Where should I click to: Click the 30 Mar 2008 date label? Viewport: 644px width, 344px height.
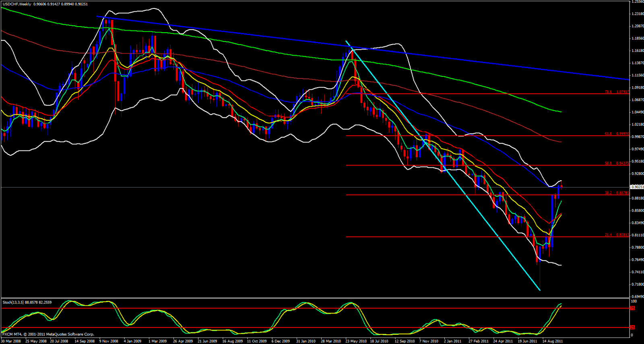11,341
